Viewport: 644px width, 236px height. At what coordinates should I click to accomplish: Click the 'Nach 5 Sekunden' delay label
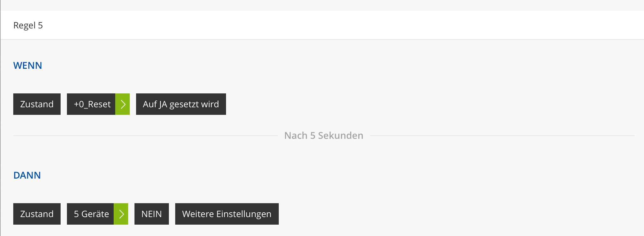click(324, 136)
